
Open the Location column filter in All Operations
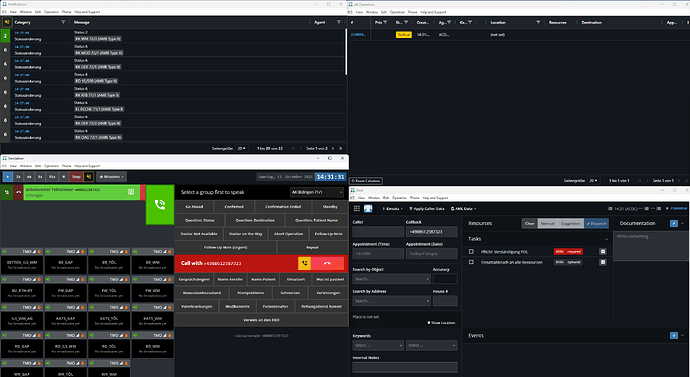pyautogui.click(x=538, y=22)
